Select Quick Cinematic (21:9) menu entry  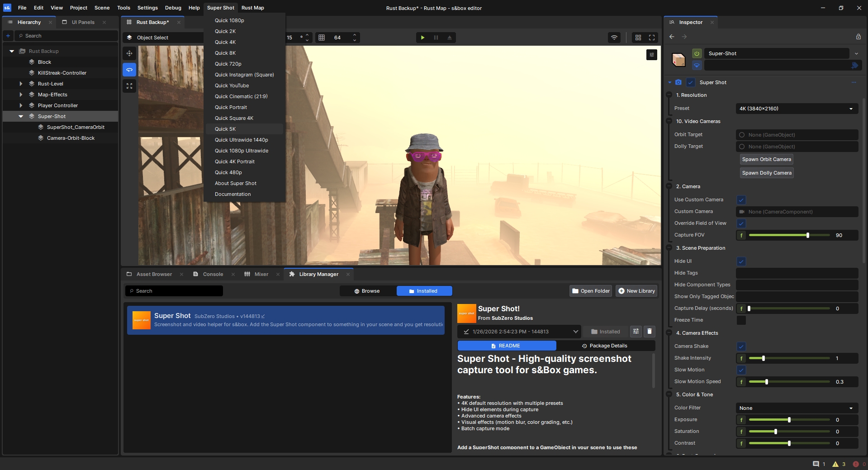tap(241, 96)
